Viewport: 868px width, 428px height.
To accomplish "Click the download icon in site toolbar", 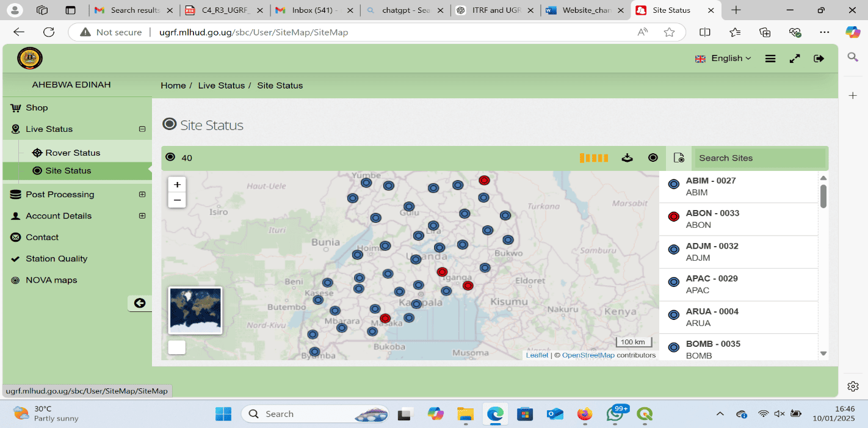I will tap(627, 158).
